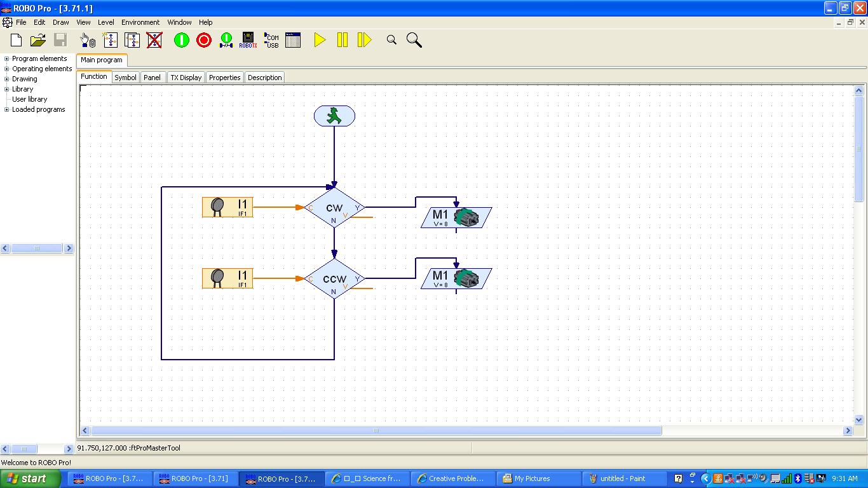Image resolution: width=868 pixels, height=488 pixels.
Task: Expand the Library tree item
Action: click(x=5, y=89)
